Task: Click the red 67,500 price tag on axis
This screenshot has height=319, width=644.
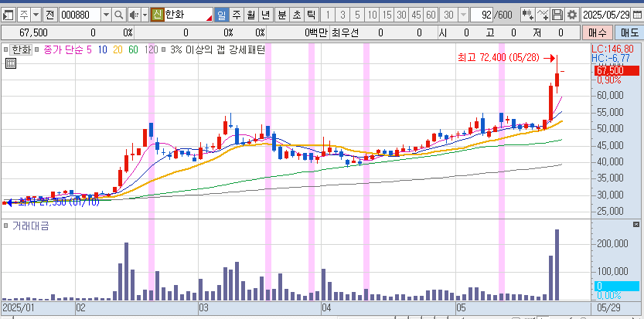Action: (616, 70)
